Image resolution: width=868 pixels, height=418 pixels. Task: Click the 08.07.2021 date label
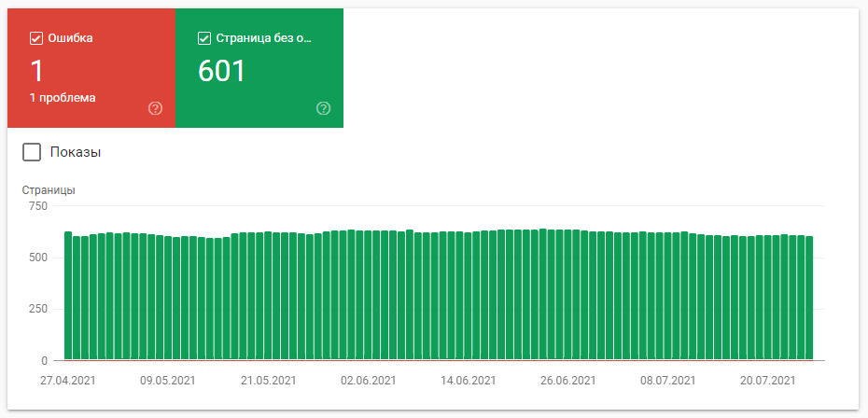(x=668, y=381)
